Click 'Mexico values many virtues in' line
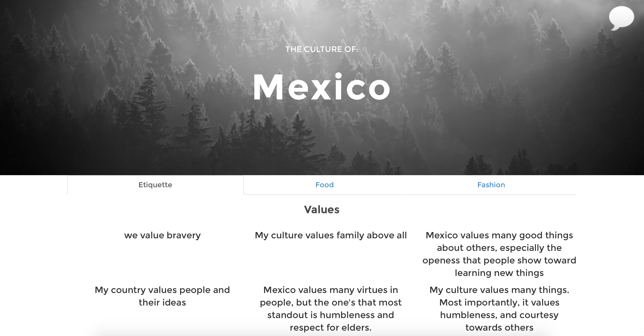644x336 pixels. click(330, 290)
